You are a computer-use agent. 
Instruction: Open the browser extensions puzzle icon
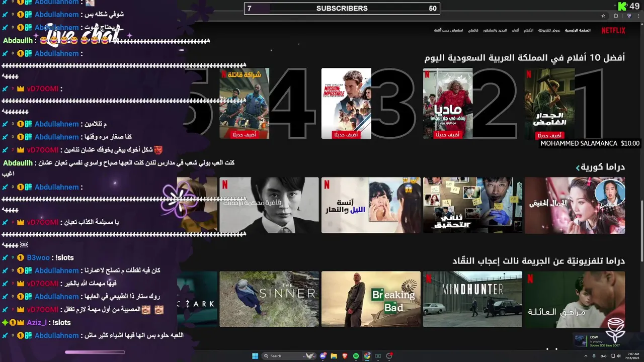click(x=616, y=16)
